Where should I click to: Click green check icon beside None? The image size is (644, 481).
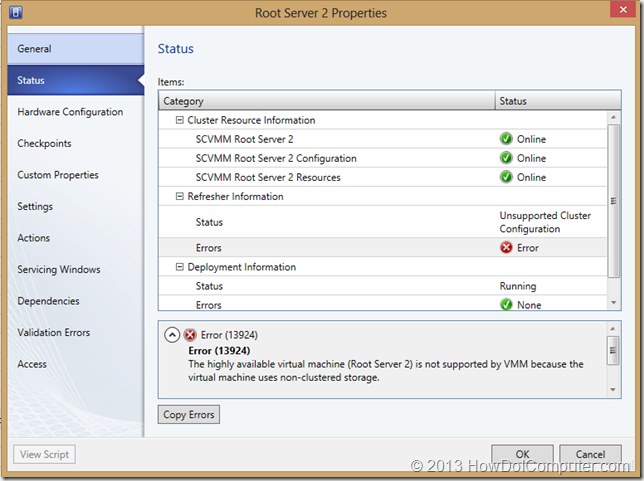(506, 305)
